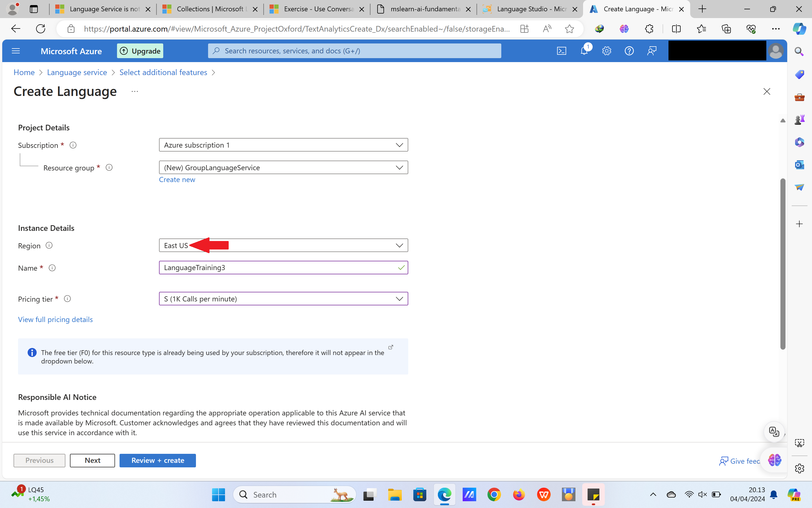Open the ellipsis menu beside Create Language

pyautogui.click(x=134, y=91)
